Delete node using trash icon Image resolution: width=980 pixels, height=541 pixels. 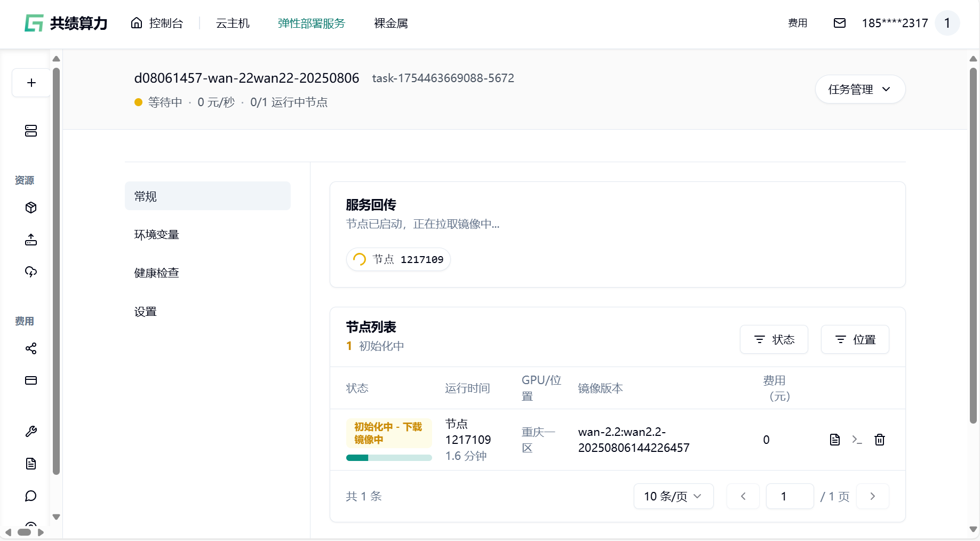coord(880,440)
